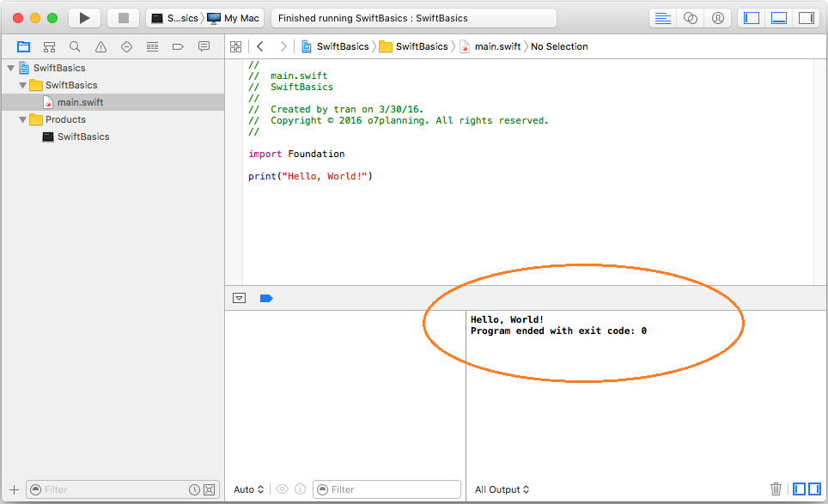Click SwiftBasics folder in jump bar
Viewport: 828px width, 504px height.
pyautogui.click(x=414, y=46)
